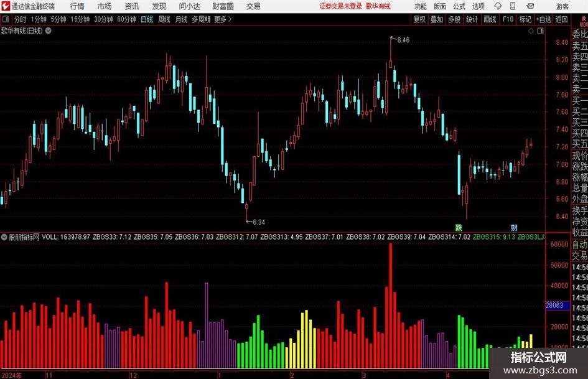Open the 公式 menu
588x379 pixels.
(459, 6)
